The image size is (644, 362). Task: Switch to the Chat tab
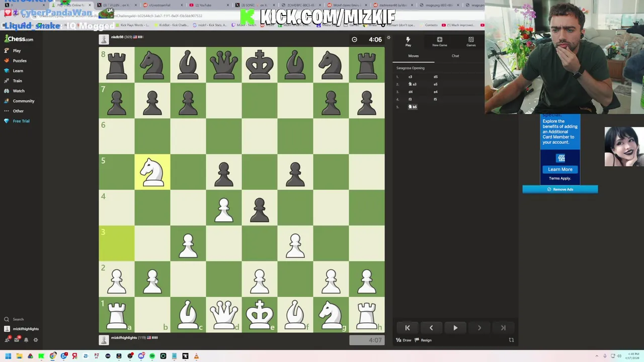pyautogui.click(x=455, y=56)
